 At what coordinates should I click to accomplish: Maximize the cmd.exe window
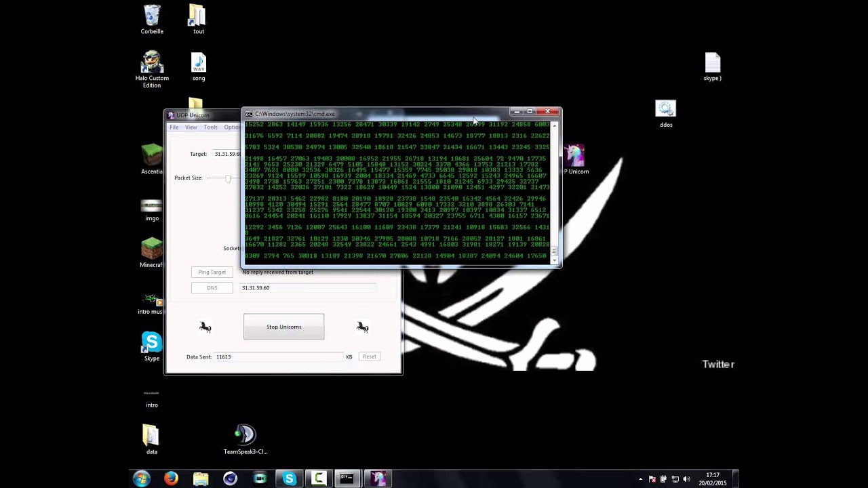point(530,112)
